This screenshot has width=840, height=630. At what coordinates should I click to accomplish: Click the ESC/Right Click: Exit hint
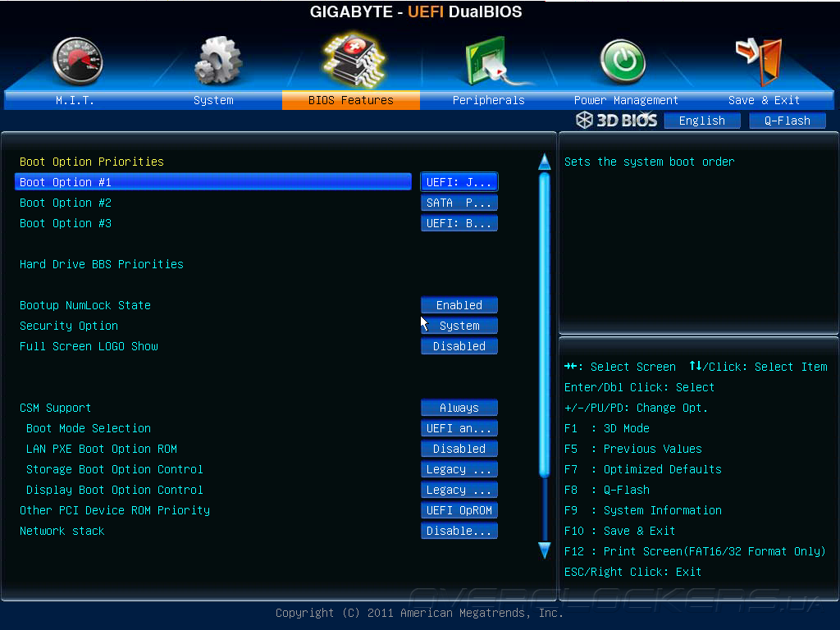[632, 572]
